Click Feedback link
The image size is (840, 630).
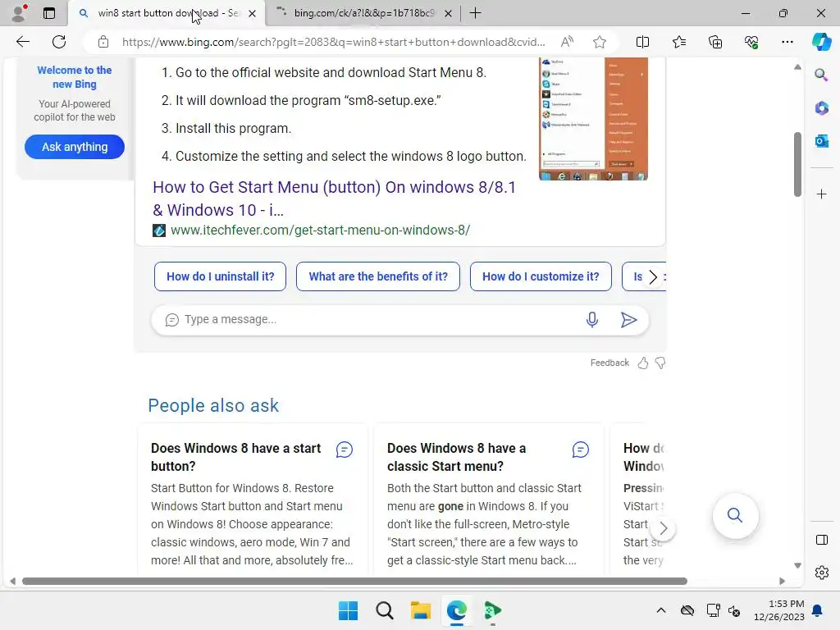[609, 363]
